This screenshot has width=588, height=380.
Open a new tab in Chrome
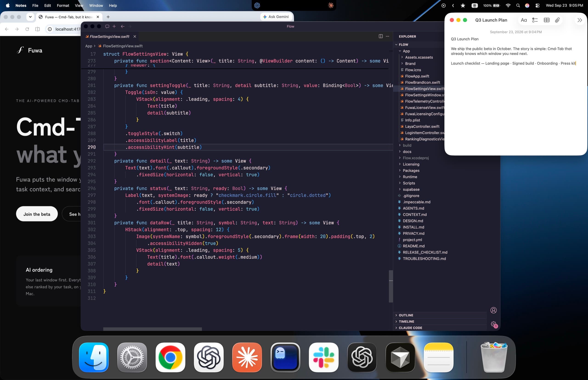[x=108, y=17]
